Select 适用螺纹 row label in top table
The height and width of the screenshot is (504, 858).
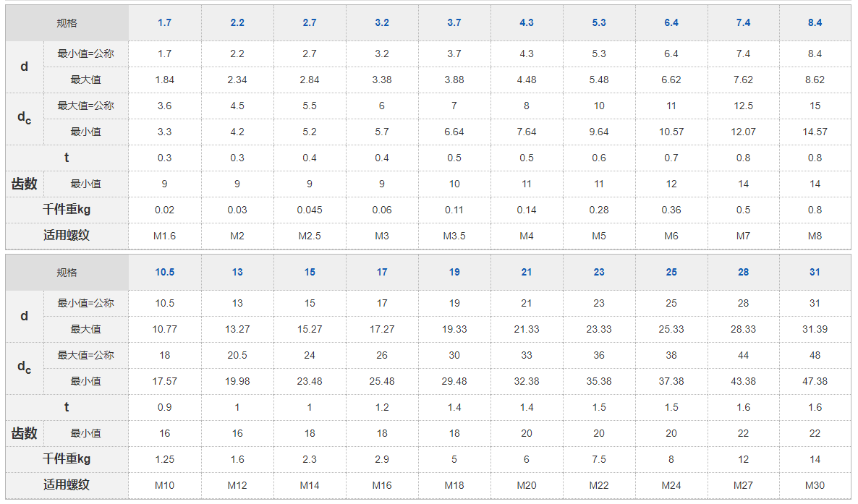(67, 235)
